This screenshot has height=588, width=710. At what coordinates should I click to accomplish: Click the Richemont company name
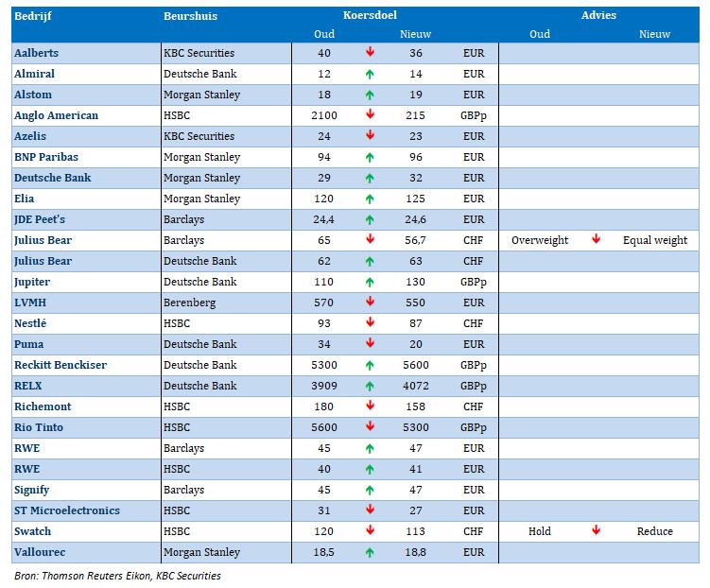click(43, 406)
